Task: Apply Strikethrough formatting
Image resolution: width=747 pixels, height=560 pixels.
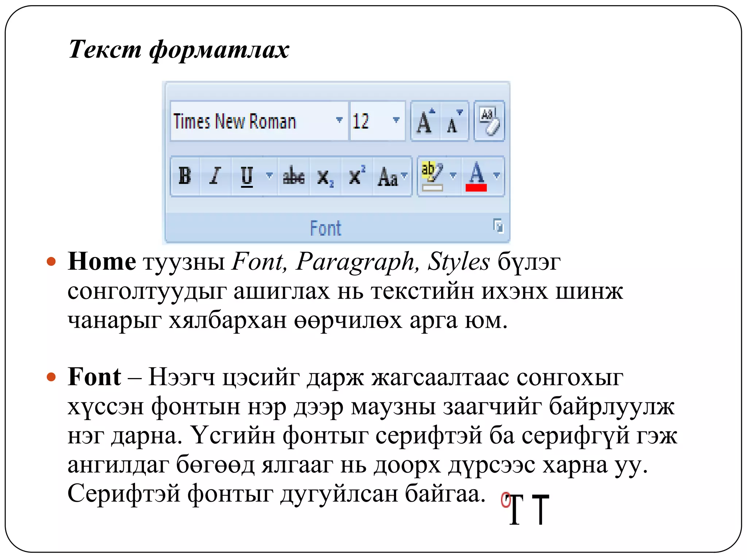Action: point(294,176)
